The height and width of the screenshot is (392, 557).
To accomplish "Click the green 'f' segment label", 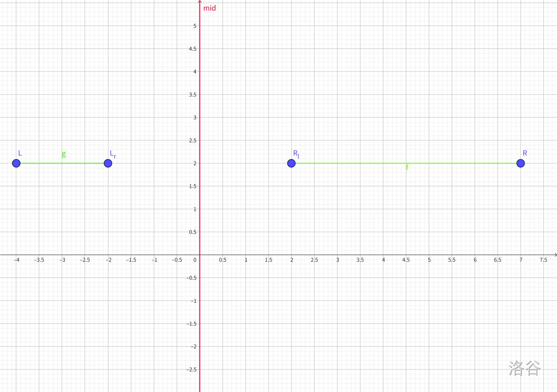I will [407, 168].
